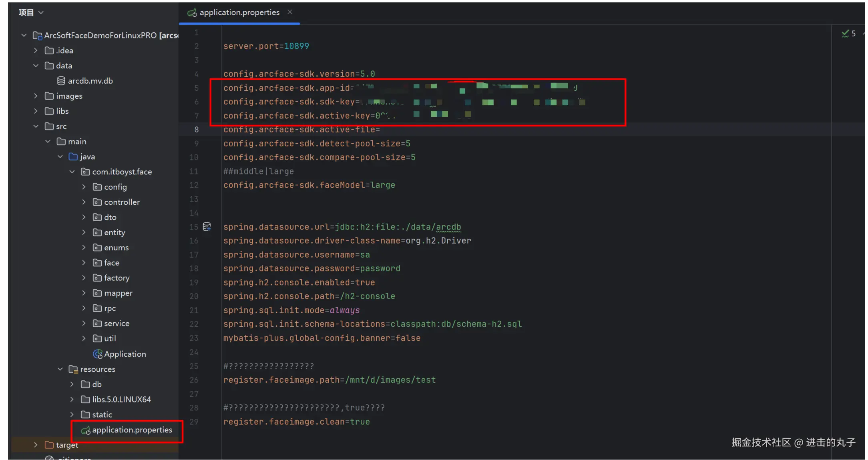Viewport: 868px width, 460px height.
Task: Collapse the data folder
Action: [x=36, y=66]
